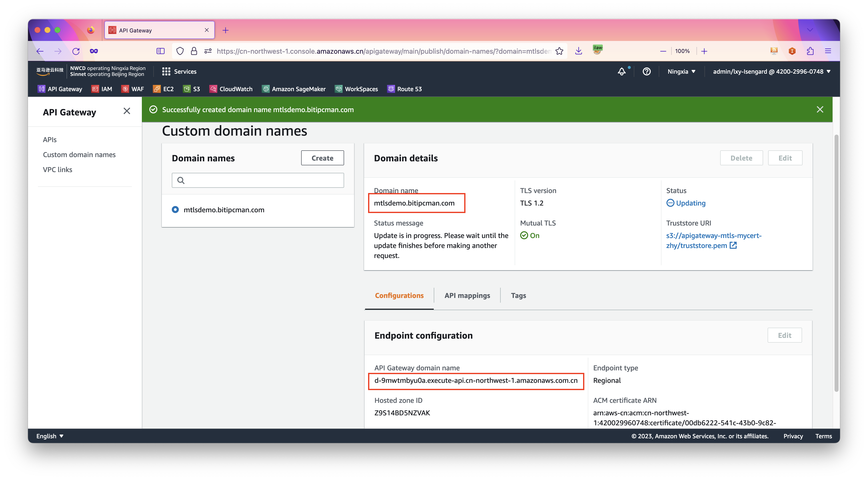
Task: Toggle the Firefox sidebar icon
Action: [160, 51]
